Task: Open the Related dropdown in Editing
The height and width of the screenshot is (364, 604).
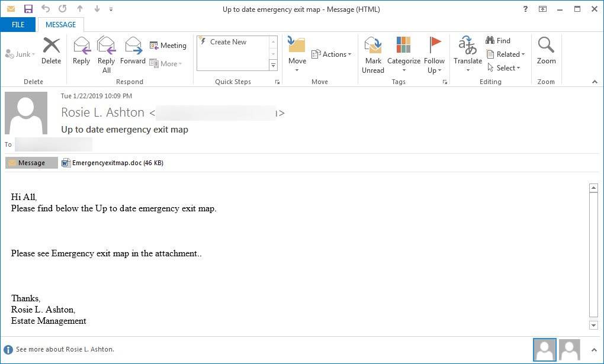Action: point(506,54)
